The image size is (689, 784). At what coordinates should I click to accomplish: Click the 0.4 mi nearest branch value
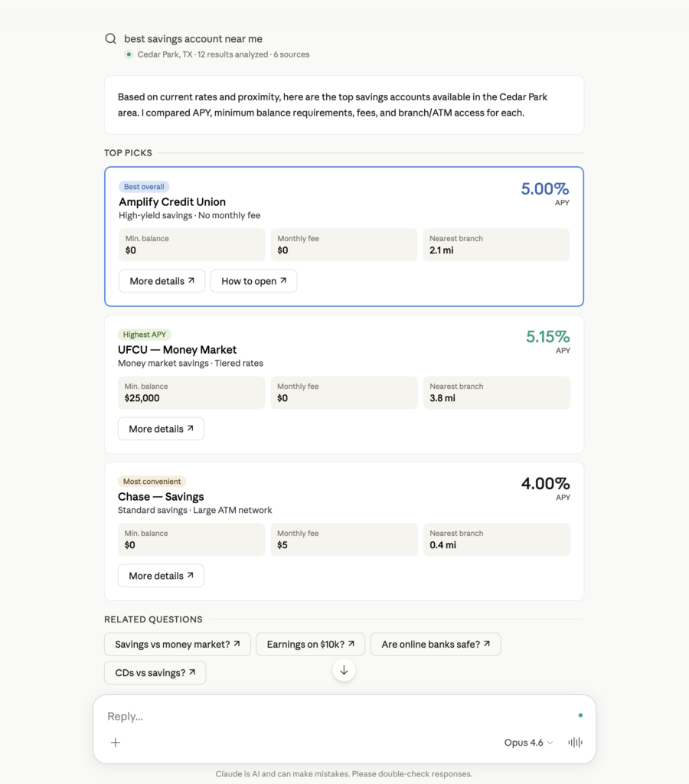pyautogui.click(x=443, y=545)
